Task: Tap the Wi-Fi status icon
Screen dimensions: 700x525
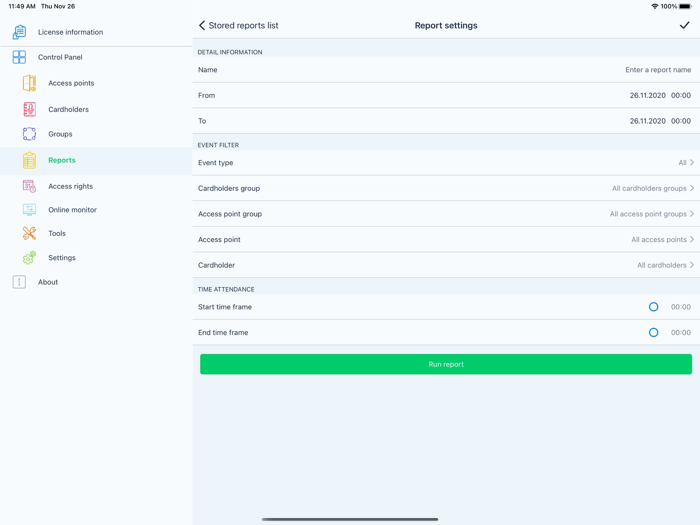Action: point(654,6)
